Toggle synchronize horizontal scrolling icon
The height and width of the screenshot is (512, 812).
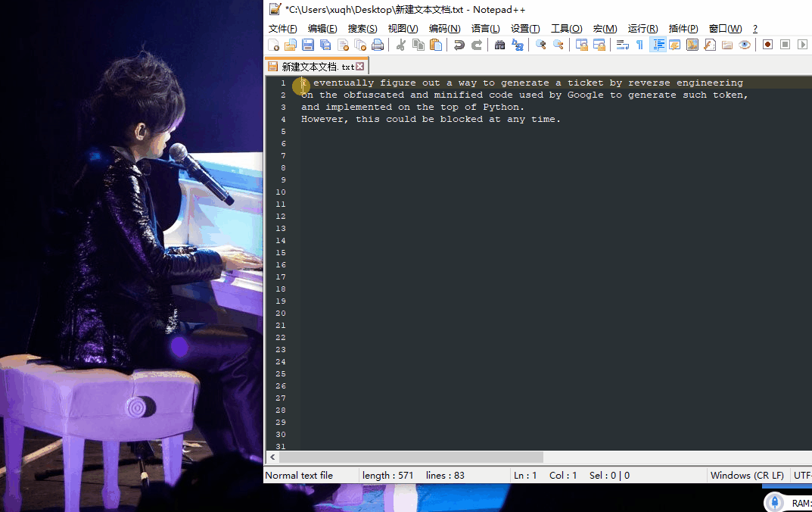pyautogui.click(x=599, y=45)
